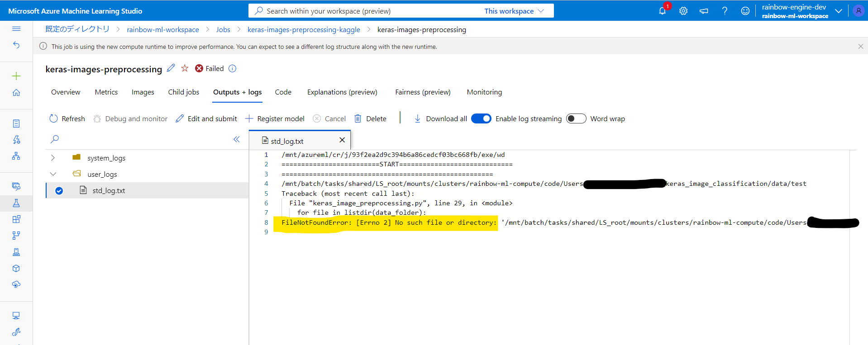
Task: Open keras-images-preprocessing-kaggle breadcrumb link
Action: [304, 29]
